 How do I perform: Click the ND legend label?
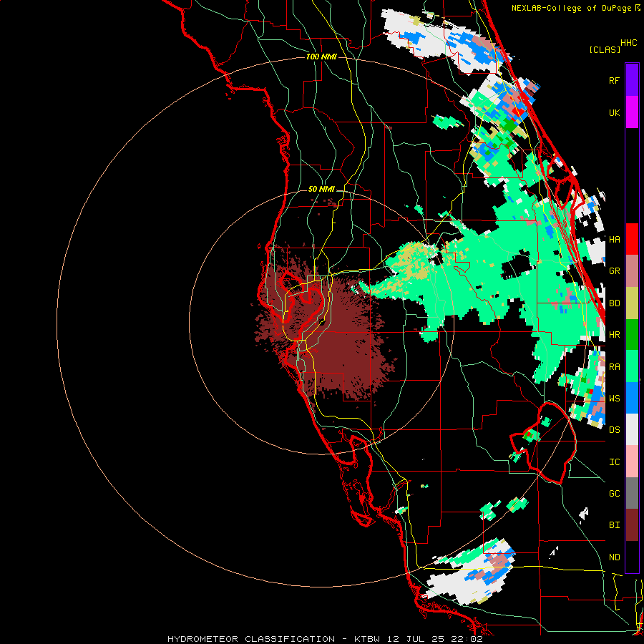click(614, 557)
